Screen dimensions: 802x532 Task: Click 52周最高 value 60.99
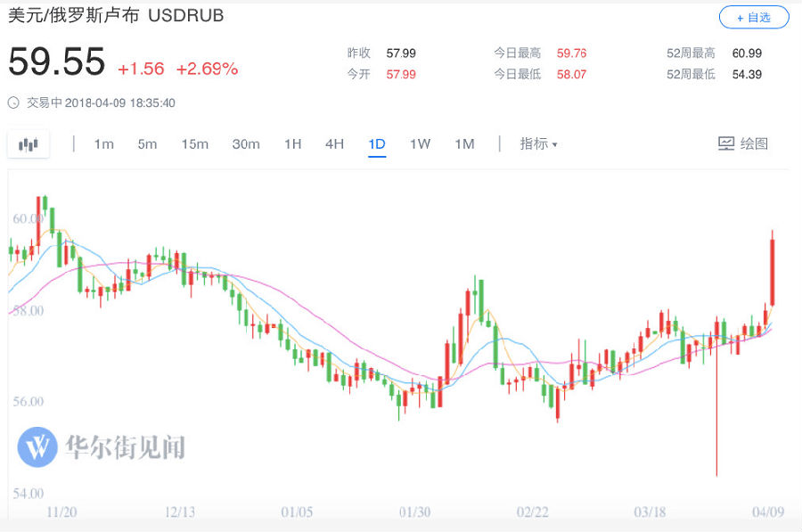pos(747,53)
